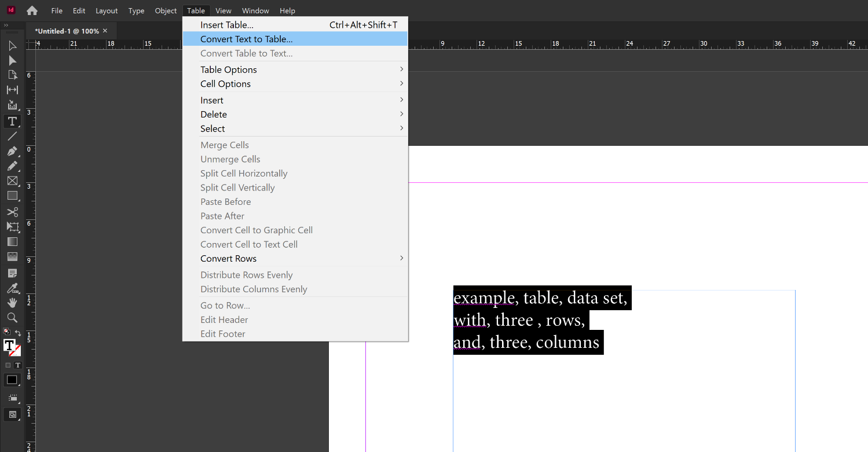Click the fill color swatch
The width and height of the screenshot is (868, 452).
pyautogui.click(x=10, y=346)
